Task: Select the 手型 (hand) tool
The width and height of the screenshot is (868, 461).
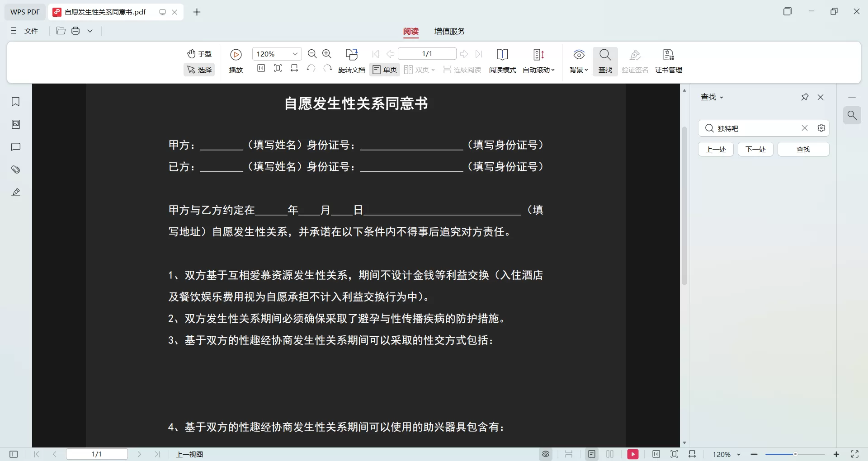Action: 199,54
